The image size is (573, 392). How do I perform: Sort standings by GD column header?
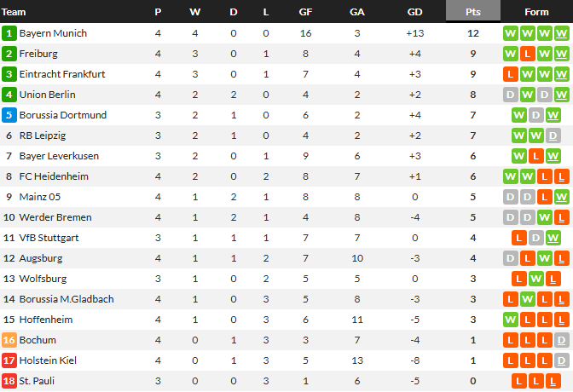pos(415,12)
